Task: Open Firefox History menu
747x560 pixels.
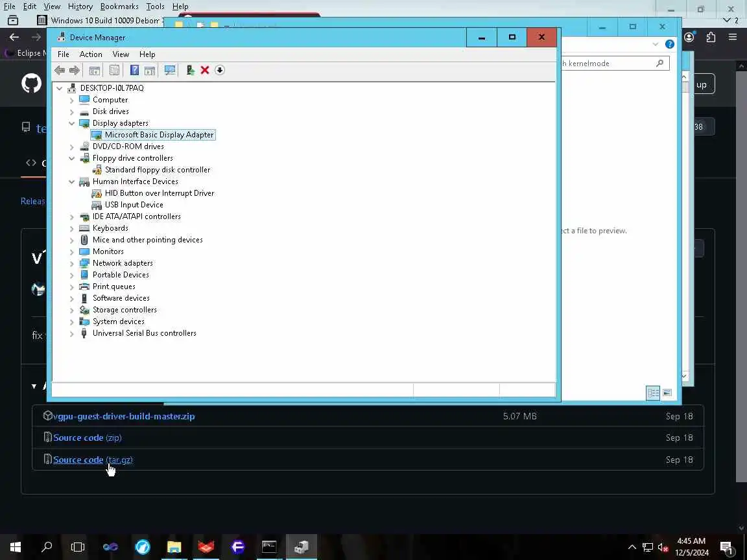Action: tap(80, 6)
